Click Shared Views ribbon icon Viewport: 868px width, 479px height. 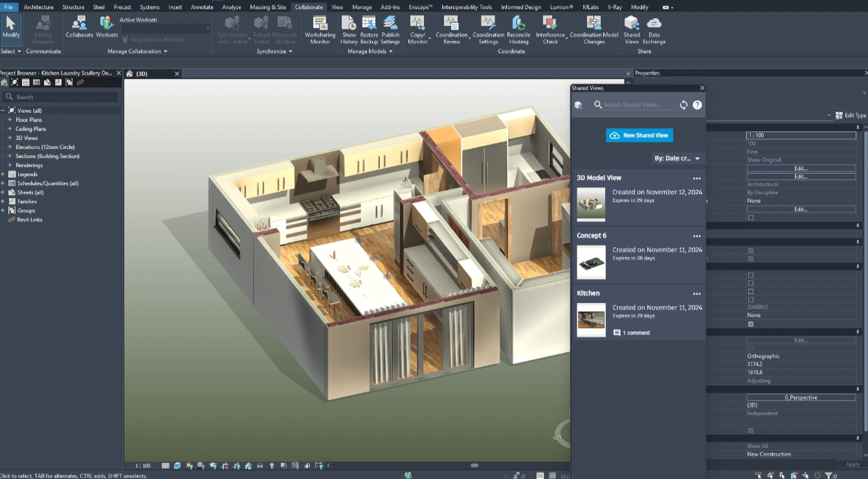point(632,30)
